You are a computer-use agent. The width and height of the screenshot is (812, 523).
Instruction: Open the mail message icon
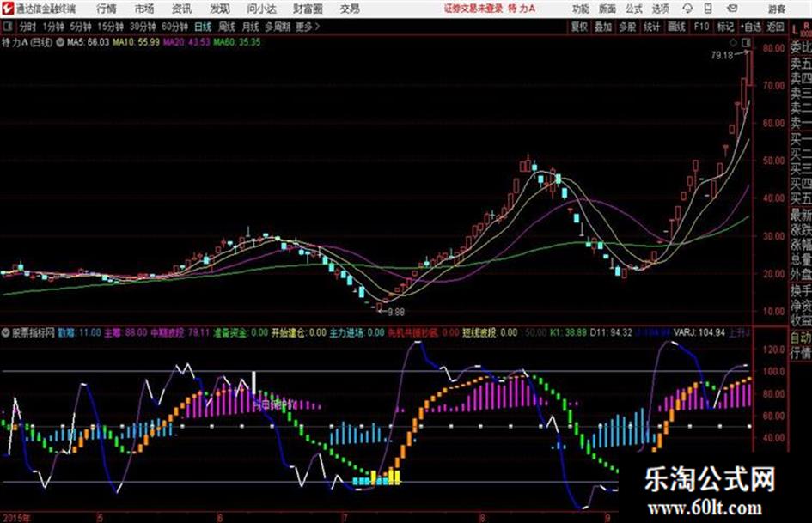point(732,9)
